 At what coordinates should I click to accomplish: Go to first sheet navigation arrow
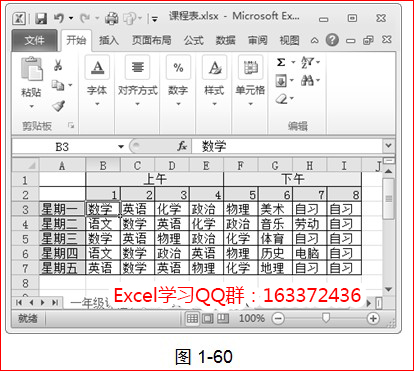(19, 303)
